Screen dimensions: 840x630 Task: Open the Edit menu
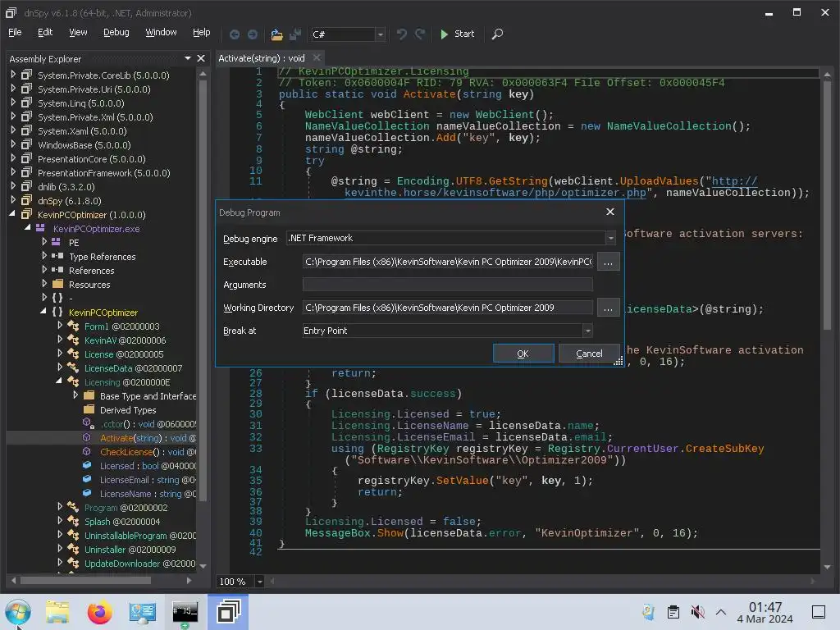pos(45,32)
